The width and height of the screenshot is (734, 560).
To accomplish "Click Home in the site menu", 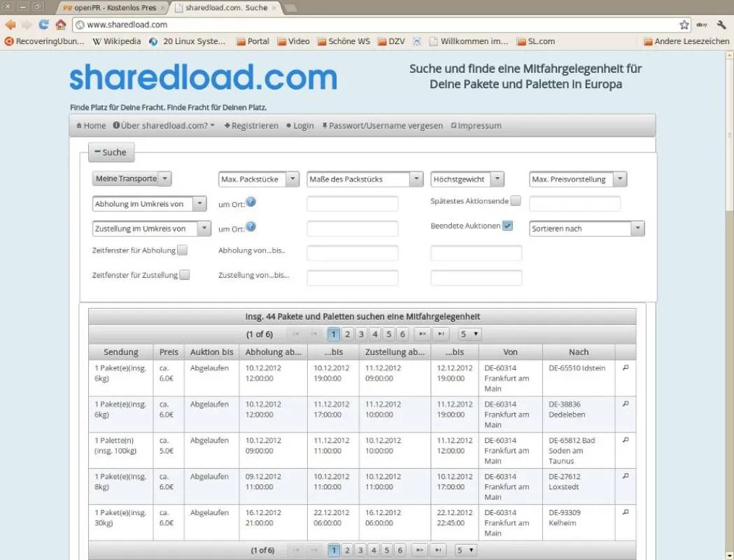I will coord(91,125).
